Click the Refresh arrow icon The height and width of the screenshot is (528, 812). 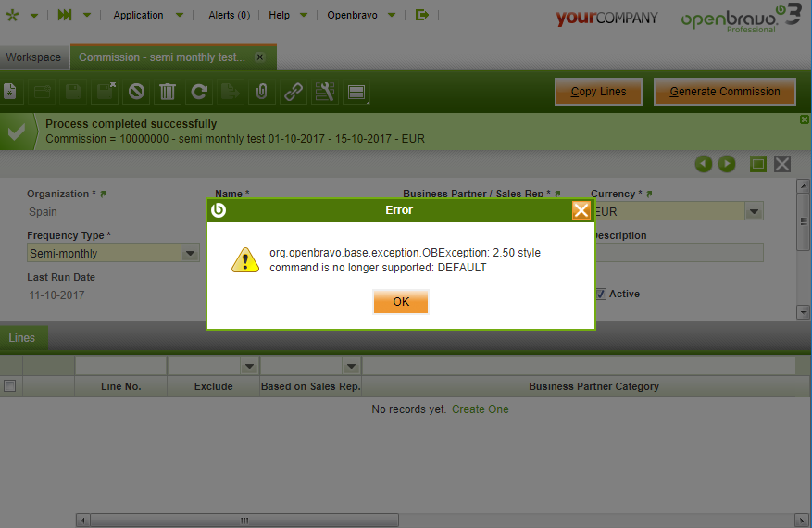pos(199,92)
